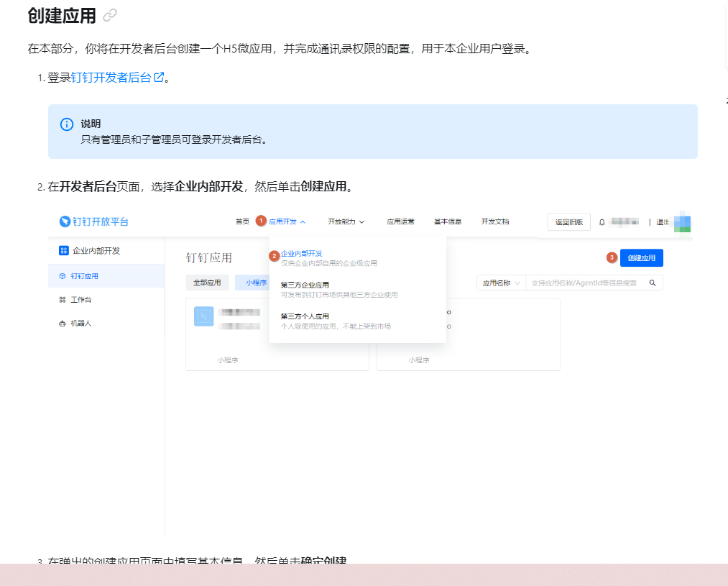This screenshot has height=586, width=728.
Task: Click the anchor link icon beside 创建应用 heading
Action: pos(110,16)
